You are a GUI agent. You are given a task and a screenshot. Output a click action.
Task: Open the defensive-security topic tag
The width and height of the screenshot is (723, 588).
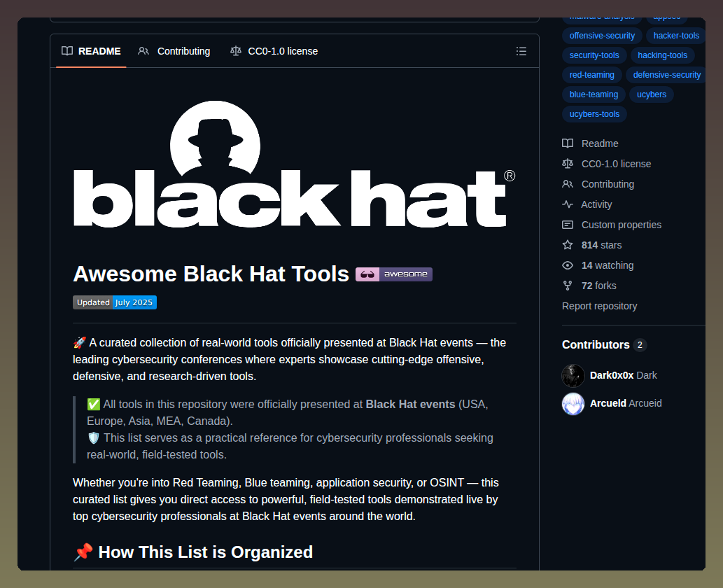(x=666, y=75)
